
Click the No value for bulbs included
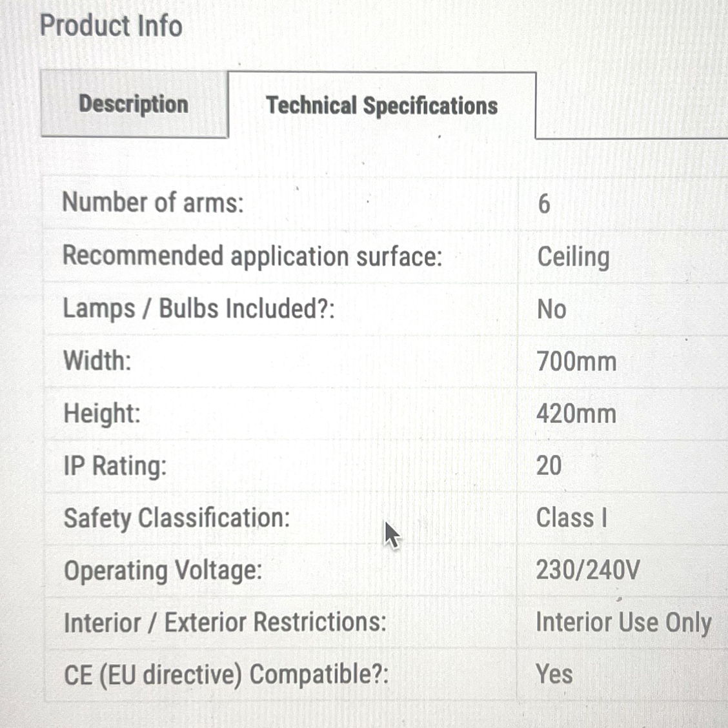point(552,309)
